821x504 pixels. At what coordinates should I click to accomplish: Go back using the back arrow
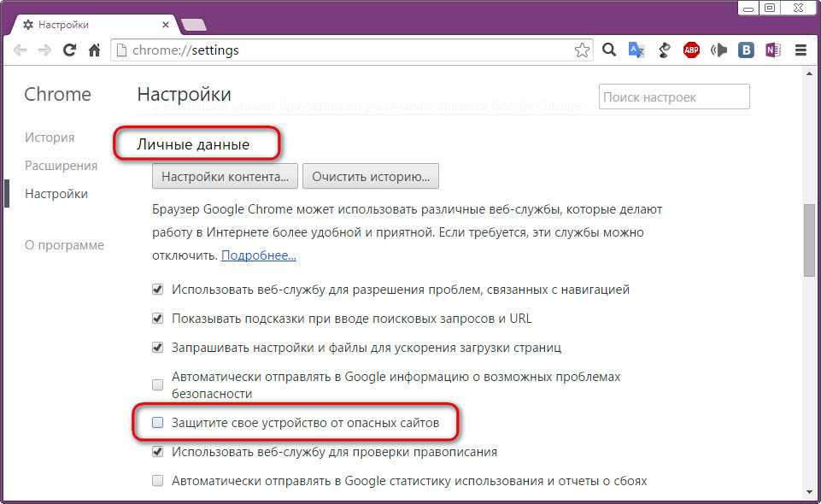[x=20, y=50]
